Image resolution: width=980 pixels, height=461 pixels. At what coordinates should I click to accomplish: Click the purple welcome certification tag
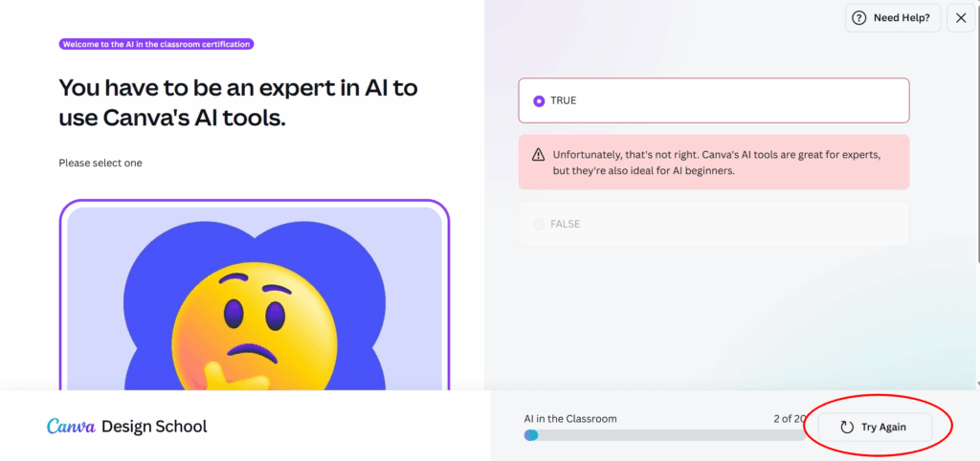[156, 44]
